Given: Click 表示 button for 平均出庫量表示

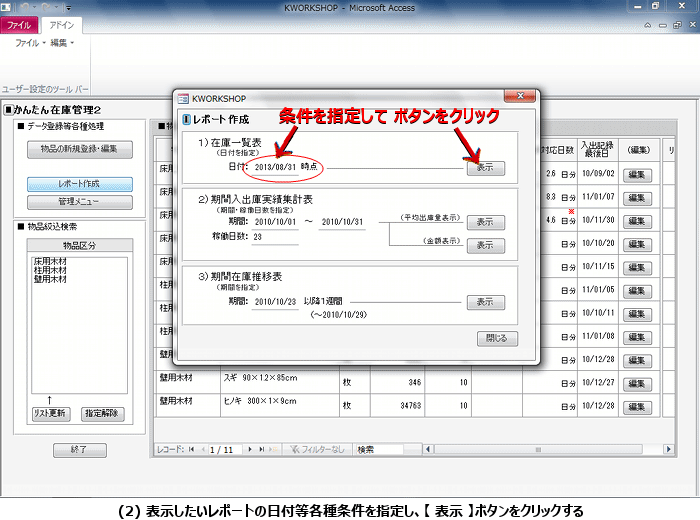Looking at the screenshot, I should [486, 222].
